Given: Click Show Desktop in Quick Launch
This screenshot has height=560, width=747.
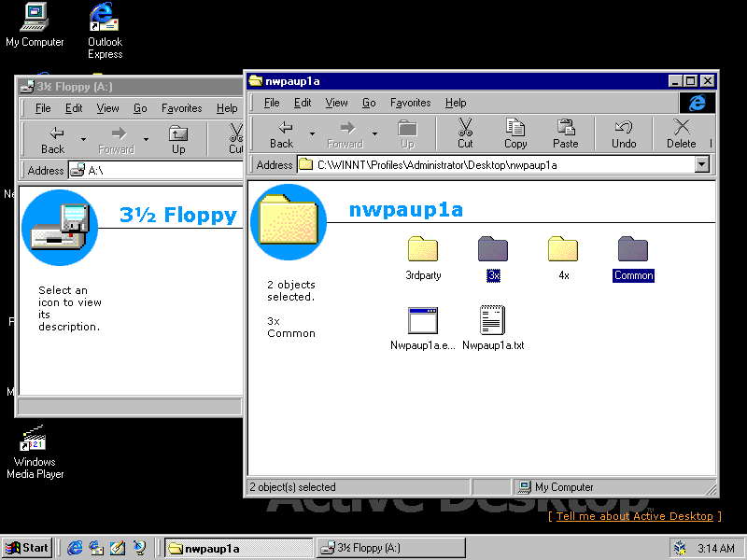Looking at the screenshot, I should (x=118, y=548).
